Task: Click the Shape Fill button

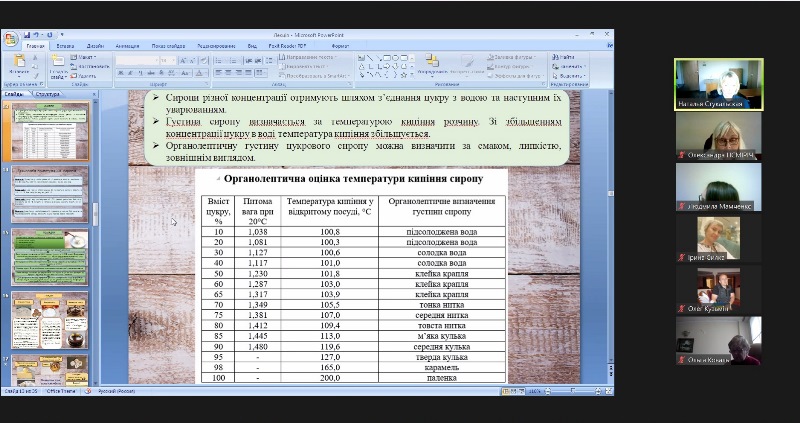Action: (505, 58)
